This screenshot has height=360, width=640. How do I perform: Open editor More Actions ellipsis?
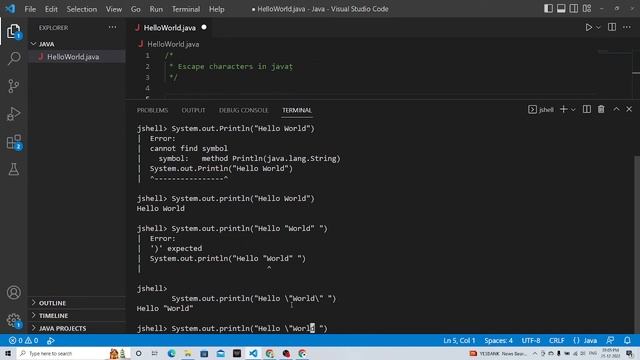tap(627, 27)
